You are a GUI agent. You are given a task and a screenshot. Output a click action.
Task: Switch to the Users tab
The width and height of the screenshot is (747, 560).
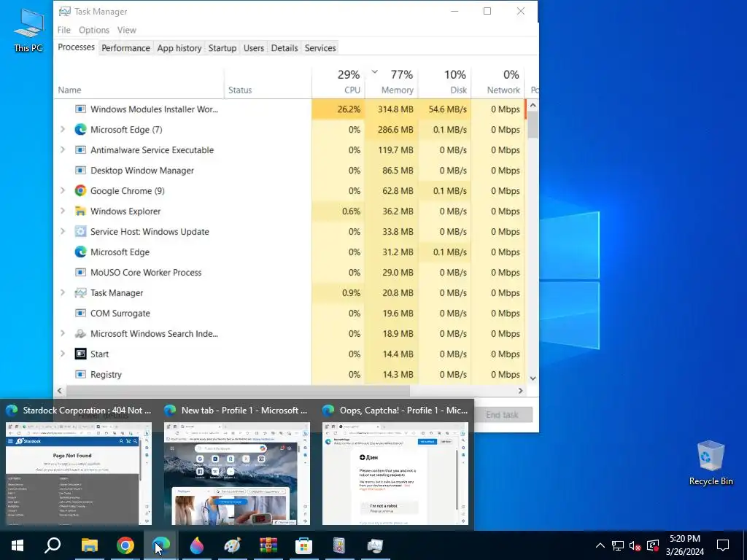[x=253, y=48]
